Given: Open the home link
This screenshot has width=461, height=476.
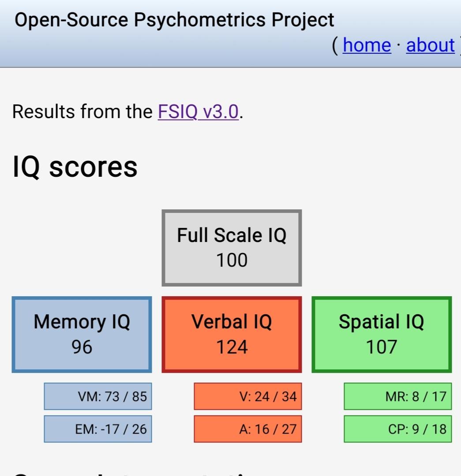Looking at the screenshot, I should (367, 45).
